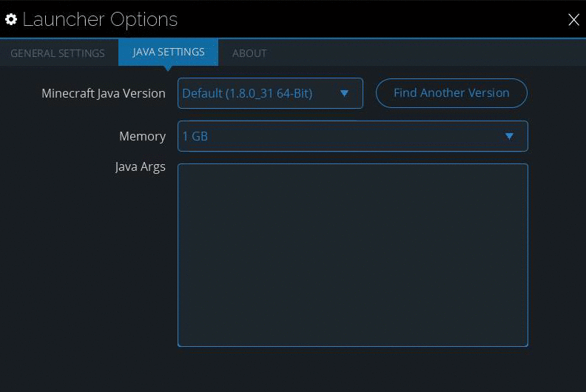Click the 1 GB memory value

point(195,136)
